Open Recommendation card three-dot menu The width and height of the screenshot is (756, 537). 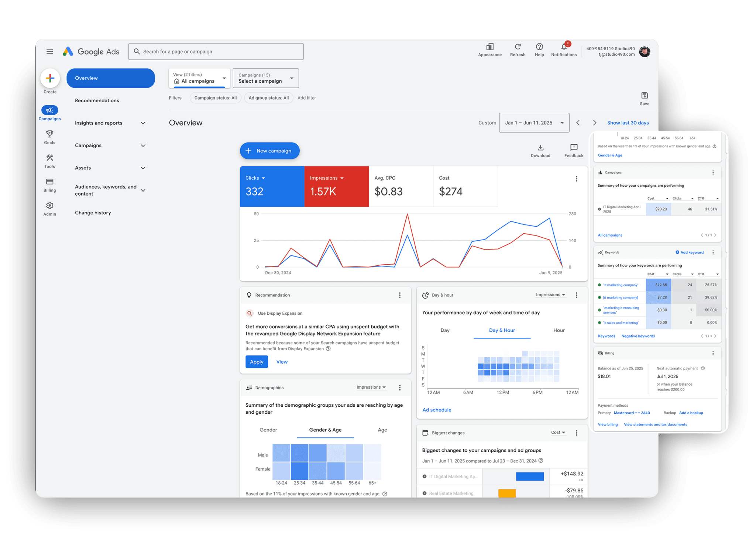click(x=399, y=295)
